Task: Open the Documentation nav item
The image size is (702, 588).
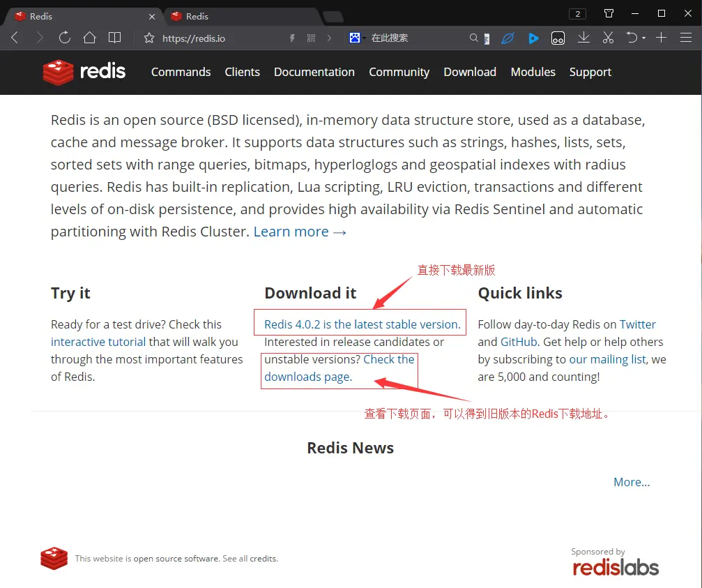Action: [x=314, y=72]
